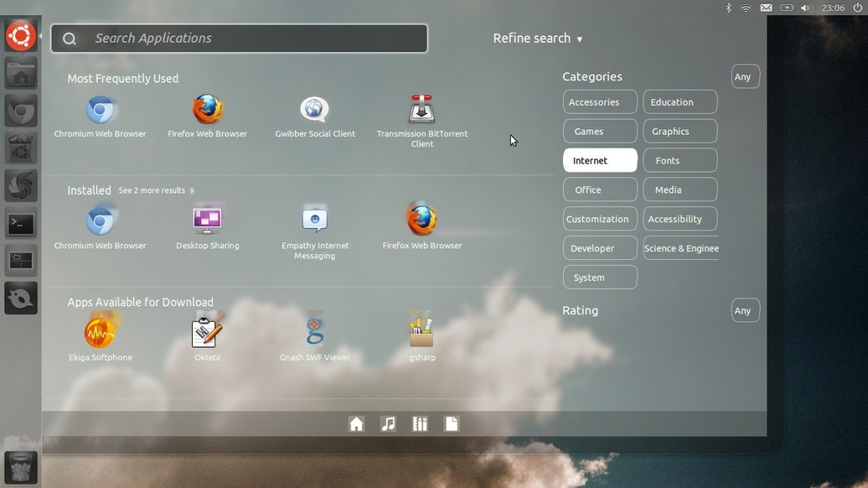Select Ekiga Softphone for download
Viewport: 868px width, 488px height.
pyautogui.click(x=101, y=339)
